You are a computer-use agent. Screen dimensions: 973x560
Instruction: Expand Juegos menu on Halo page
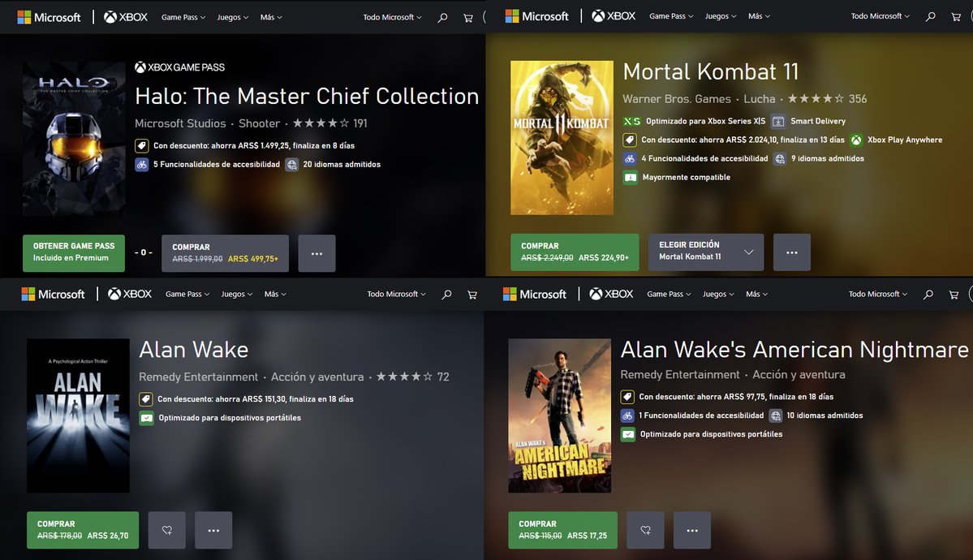pyautogui.click(x=233, y=17)
